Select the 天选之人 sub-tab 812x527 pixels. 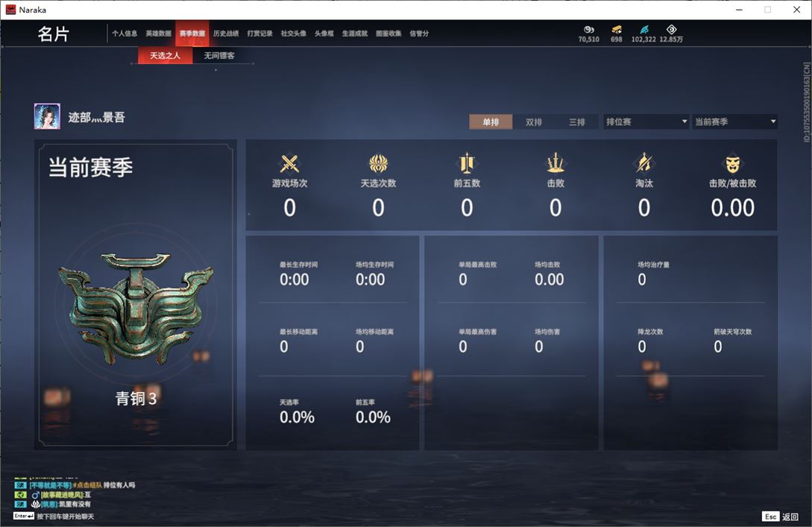point(166,55)
